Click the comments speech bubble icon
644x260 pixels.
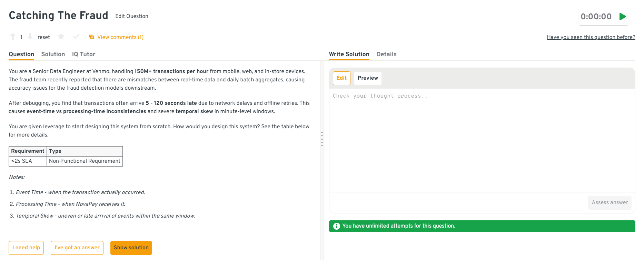pos(91,37)
